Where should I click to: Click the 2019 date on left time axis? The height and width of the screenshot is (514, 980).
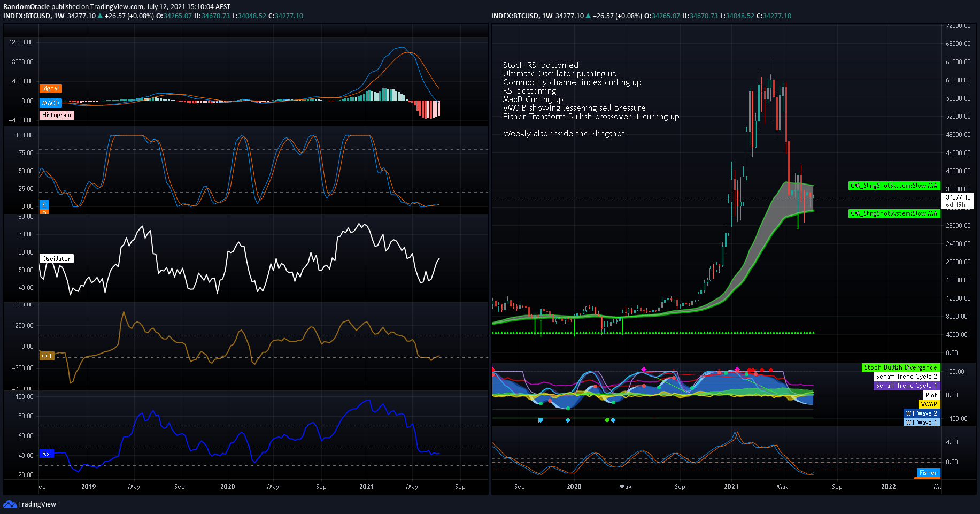(x=89, y=487)
